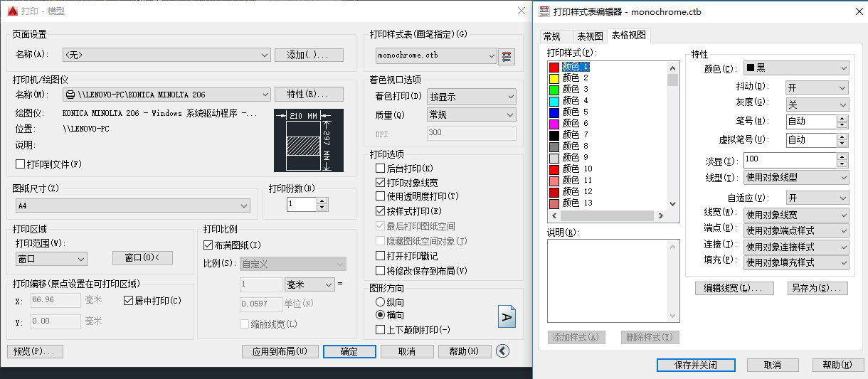Toggle 按样式打印(E) checkbox
Viewport: 868px width, 379px height.
[381, 211]
